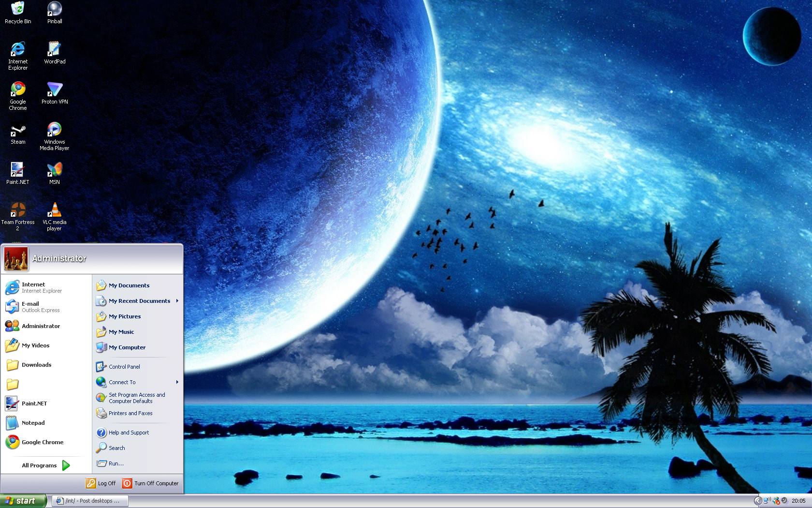Open the volume speaker tray icon
Image resolution: width=812 pixels, height=508 pixels.
coord(784,501)
